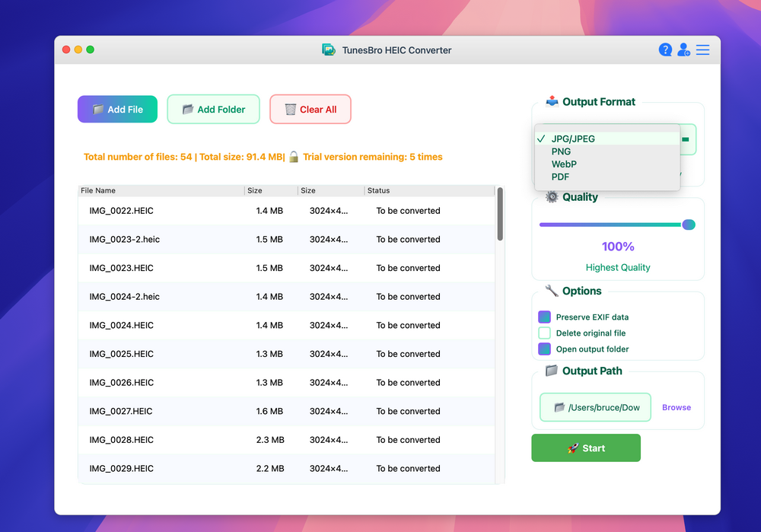Click Add File button
This screenshot has width=761, height=532.
117,109
